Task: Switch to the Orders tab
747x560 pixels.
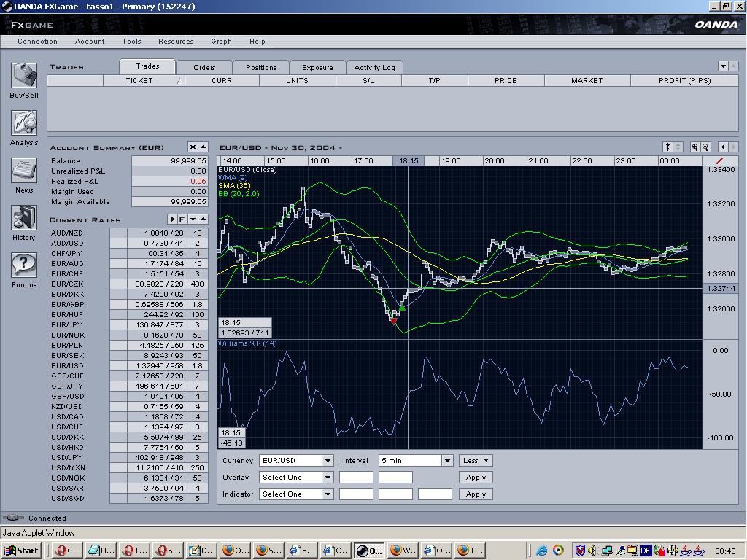Action: point(204,67)
